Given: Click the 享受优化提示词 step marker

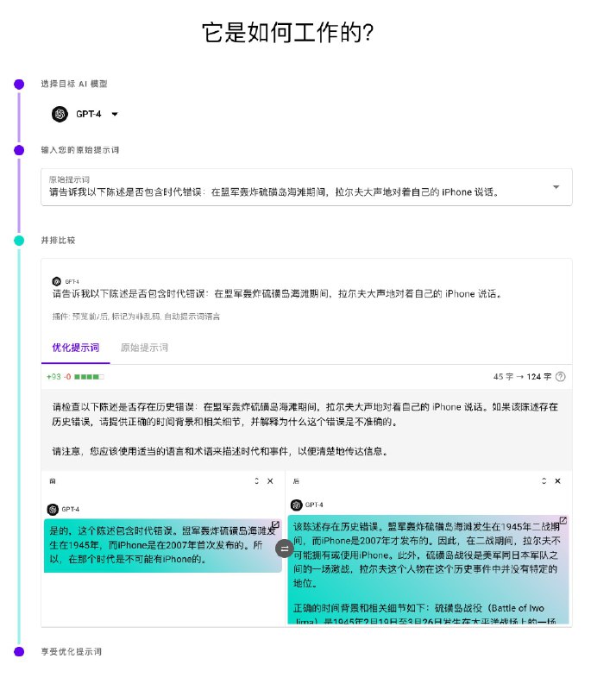Looking at the screenshot, I should pyautogui.click(x=19, y=652).
